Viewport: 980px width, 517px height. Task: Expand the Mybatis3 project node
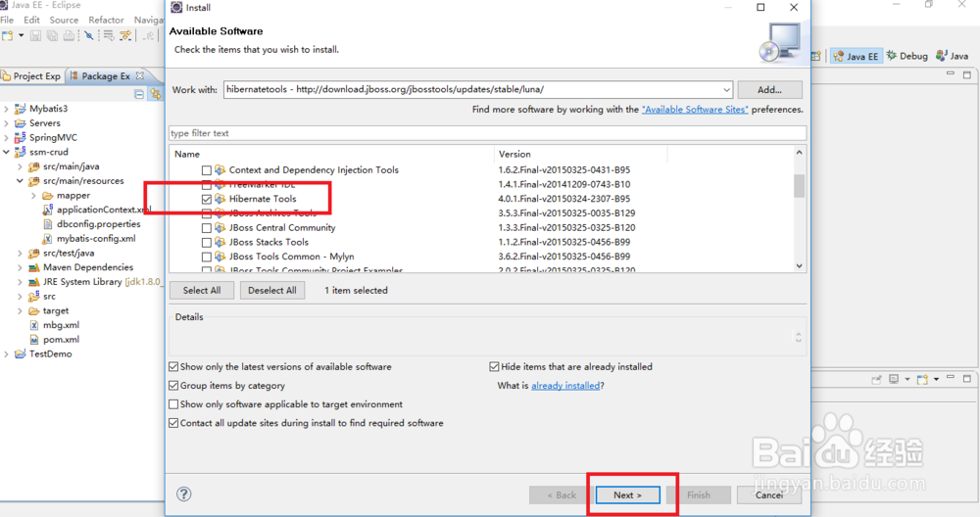pos(6,109)
